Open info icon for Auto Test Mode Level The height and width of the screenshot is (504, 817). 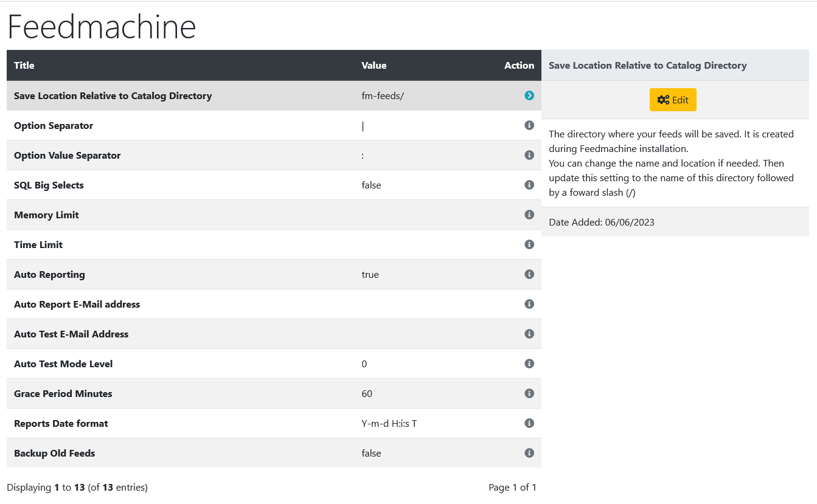[529, 364]
